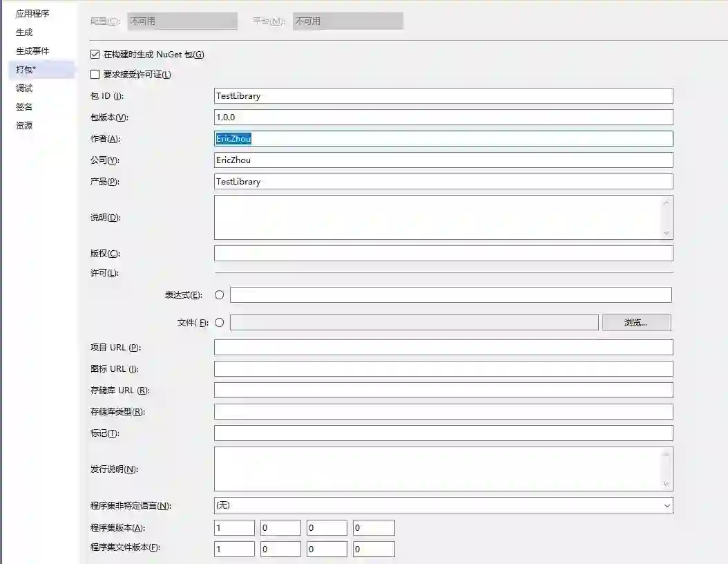This screenshot has height=564, width=728.
Task: Enable 要求接受许可证 checkbox
Action: (x=95, y=75)
